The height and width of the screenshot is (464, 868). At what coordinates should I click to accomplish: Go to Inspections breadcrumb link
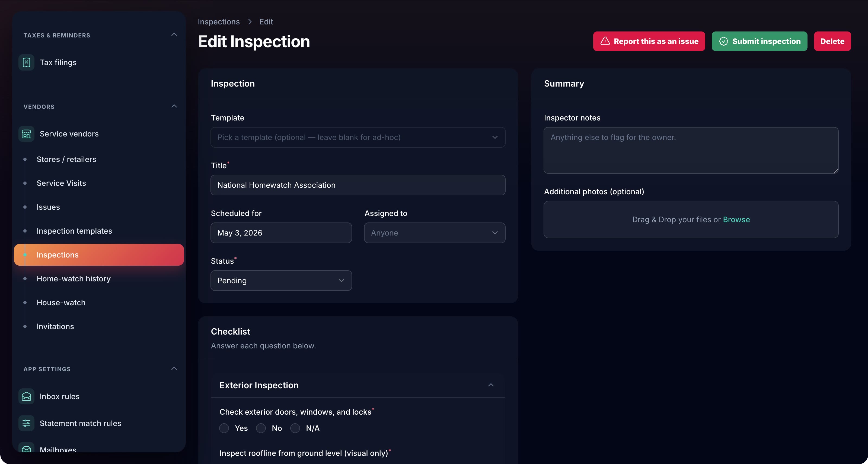(219, 21)
